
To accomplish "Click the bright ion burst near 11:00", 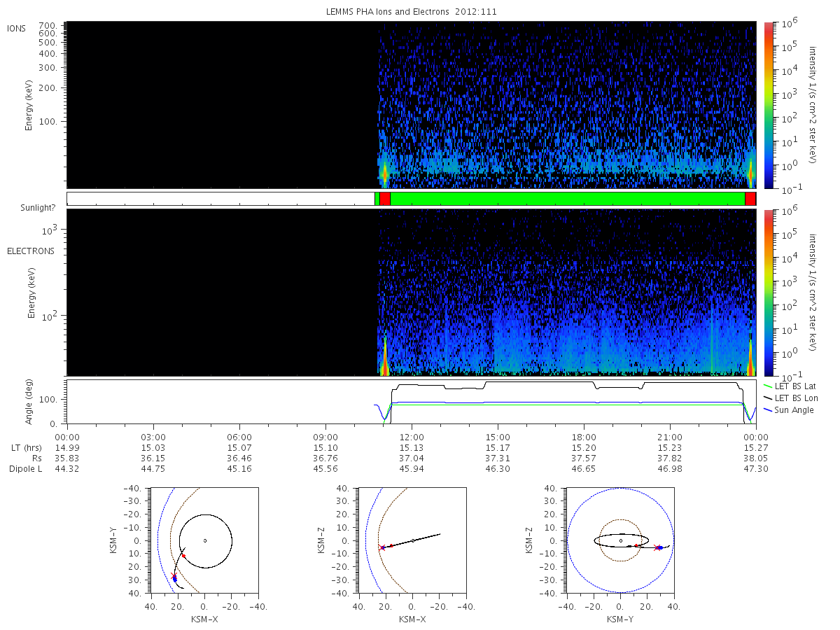I will 384,171.
